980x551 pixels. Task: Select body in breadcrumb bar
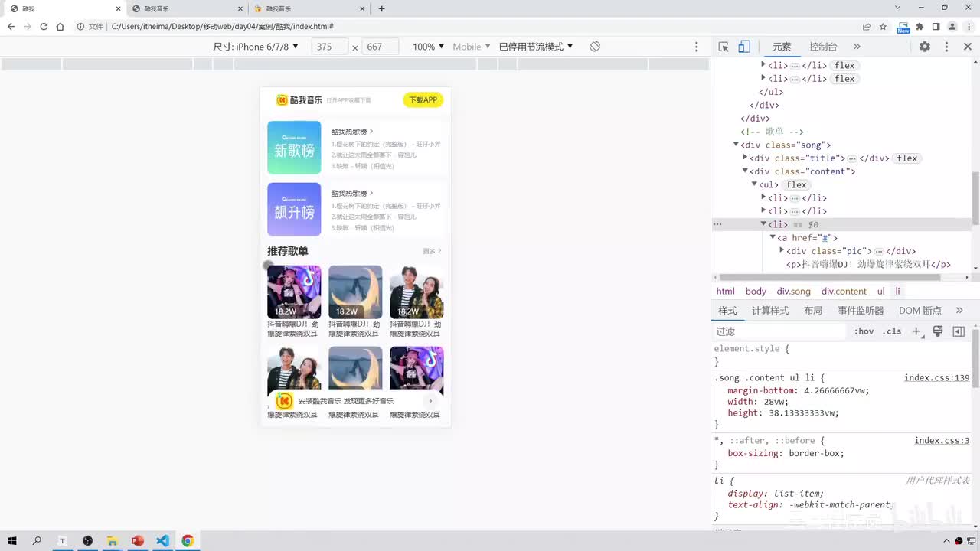[x=756, y=292]
